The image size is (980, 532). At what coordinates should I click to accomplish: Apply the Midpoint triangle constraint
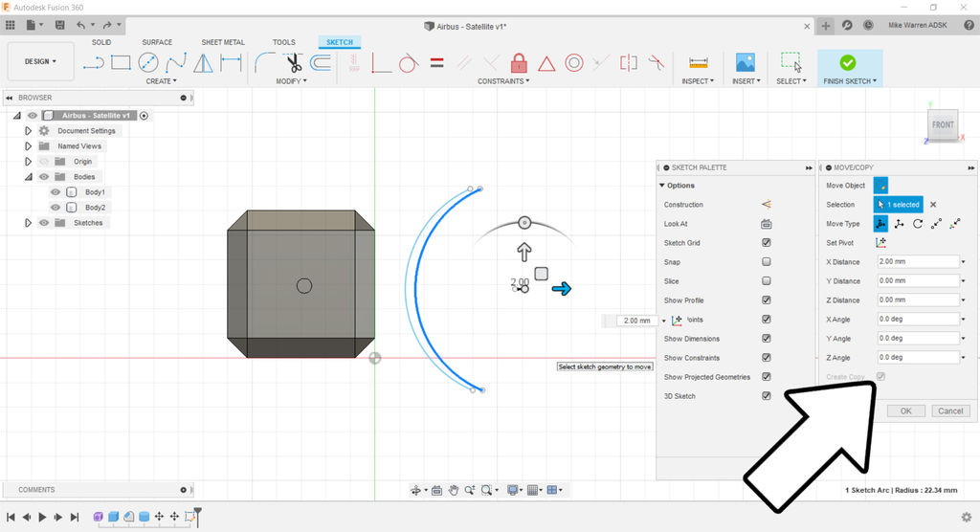pyautogui.click(x=546, y=63)
